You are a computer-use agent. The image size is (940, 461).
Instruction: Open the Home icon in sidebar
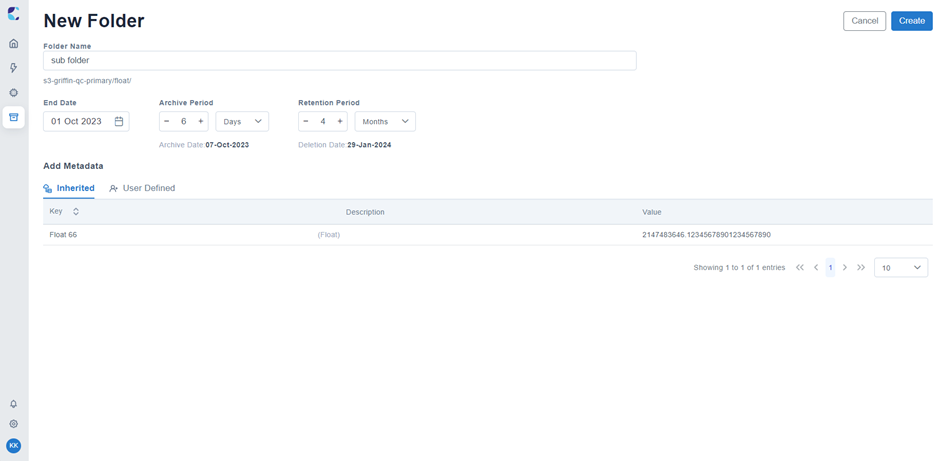pyautogui.click(x=13, y=44)
